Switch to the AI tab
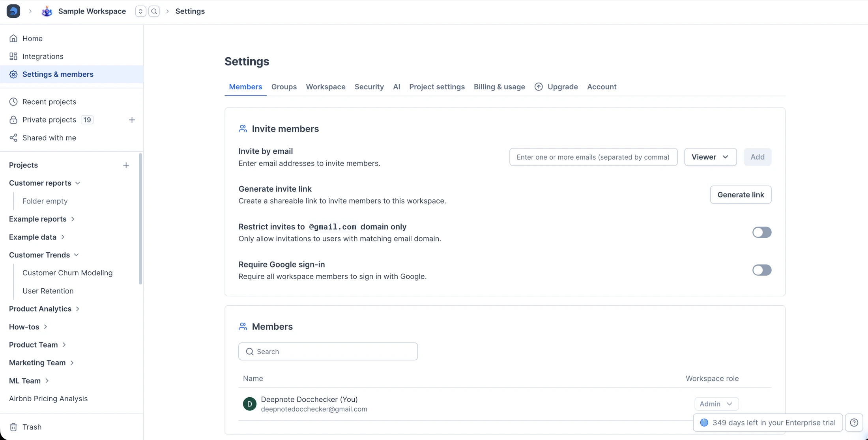This screenshot has width=868, height=440. [x=397, y=86]
